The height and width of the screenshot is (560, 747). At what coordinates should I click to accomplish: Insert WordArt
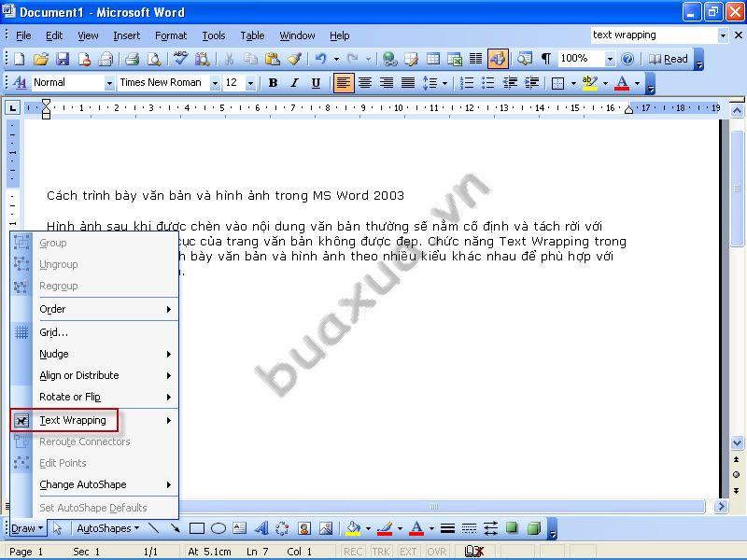click(261, 528)
